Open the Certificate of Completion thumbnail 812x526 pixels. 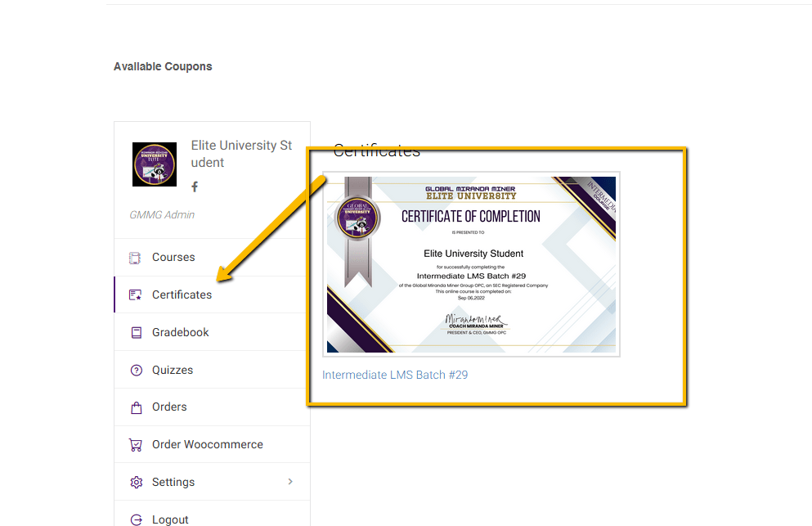[x=471, y=264]
